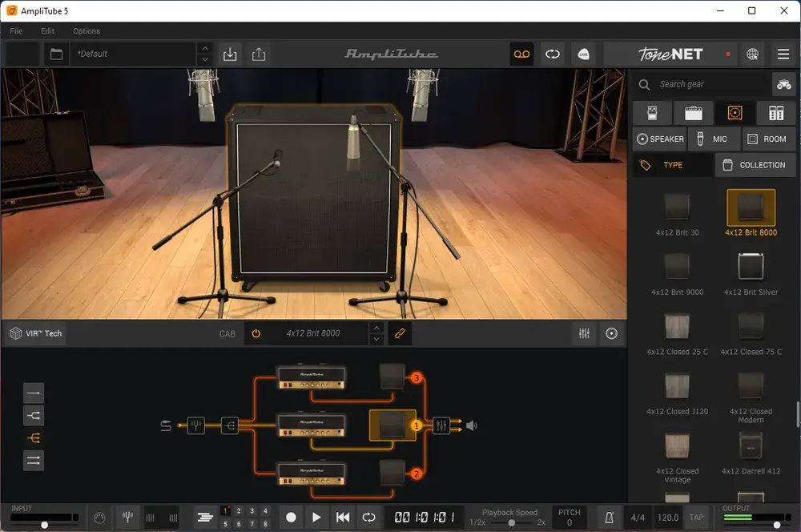
Task: Open the Custom Shop cart icon
Action: click(x=783, y=84)
